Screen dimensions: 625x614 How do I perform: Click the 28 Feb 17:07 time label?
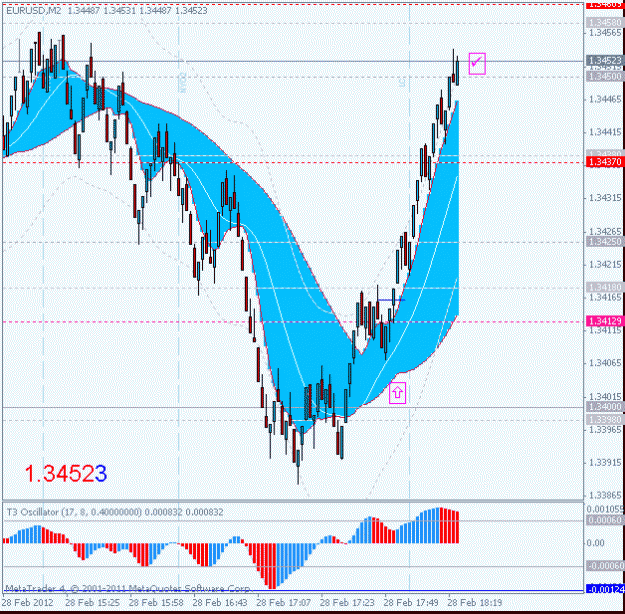pyautogui.click(x=283, y=602)
